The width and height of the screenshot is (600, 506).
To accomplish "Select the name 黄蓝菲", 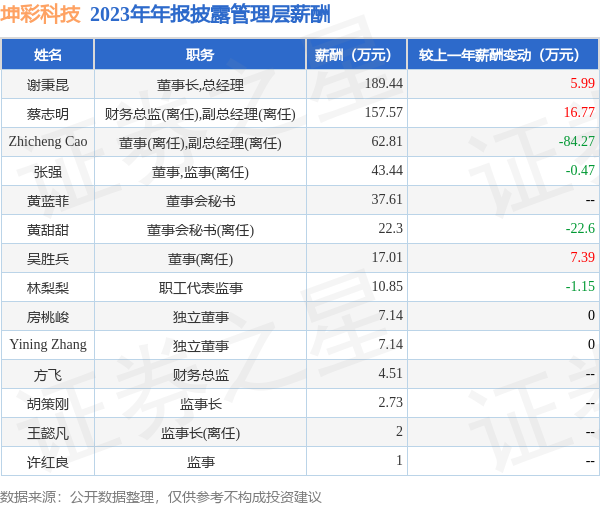I will (x=48, y=201).
